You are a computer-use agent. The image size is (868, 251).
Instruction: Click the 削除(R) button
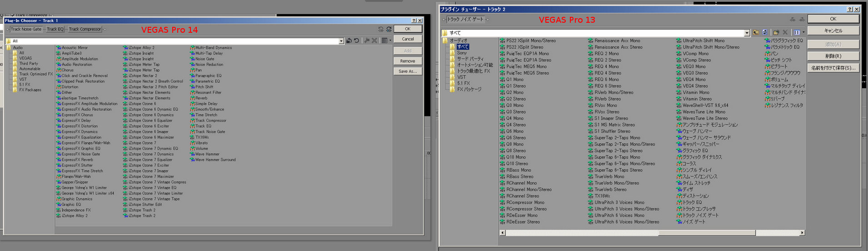click(833, 56)
